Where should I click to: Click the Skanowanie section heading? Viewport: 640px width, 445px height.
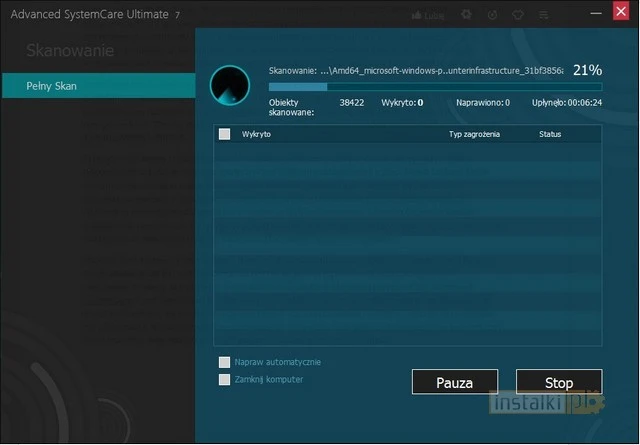[70, 51]
